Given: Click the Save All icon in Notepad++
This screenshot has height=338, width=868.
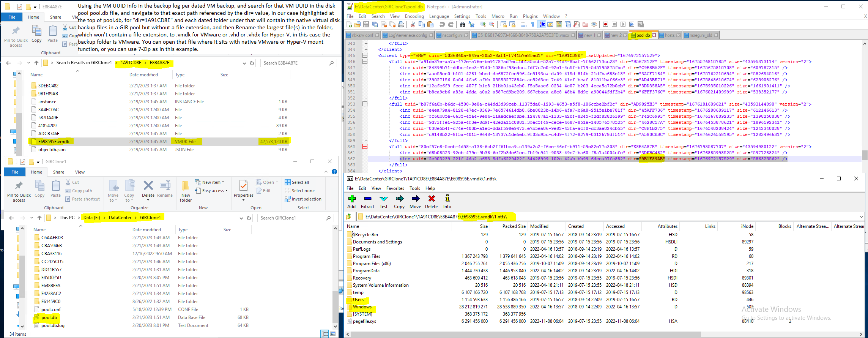Looking at the screenshot, I should [375, 24].
